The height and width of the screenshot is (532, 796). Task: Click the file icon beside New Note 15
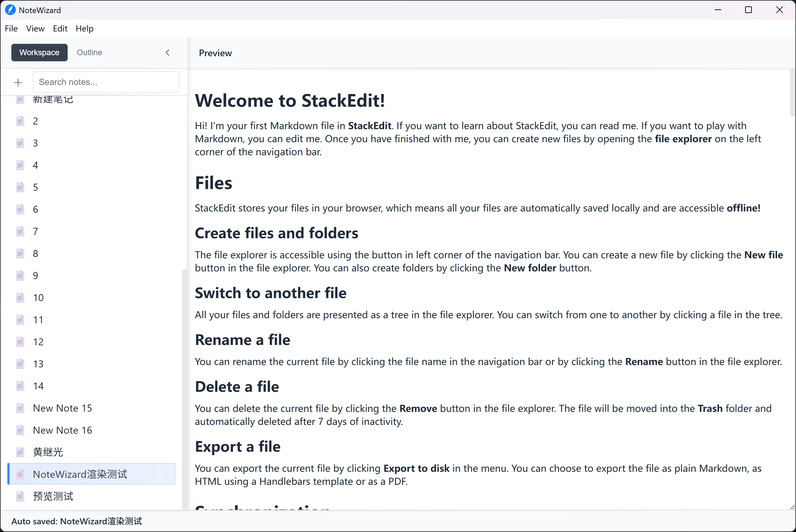coord(20,408)
